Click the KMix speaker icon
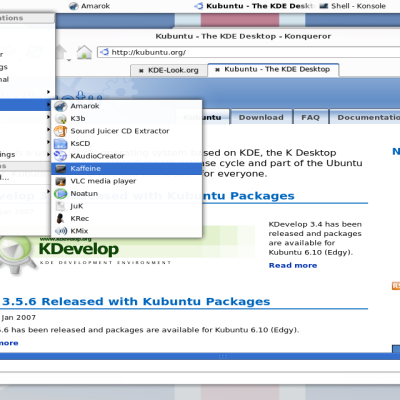 pyautogui.click(x=61, y=231)
